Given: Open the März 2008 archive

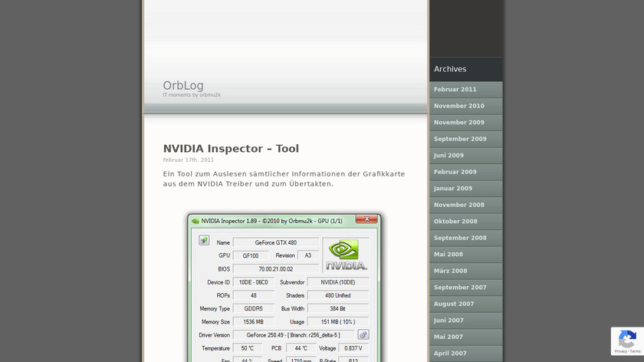Looking at the screenshot, I should 466,271.
